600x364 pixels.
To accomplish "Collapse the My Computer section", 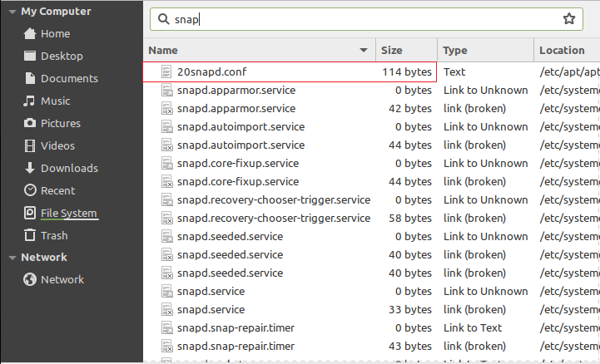I will [11, 12].
